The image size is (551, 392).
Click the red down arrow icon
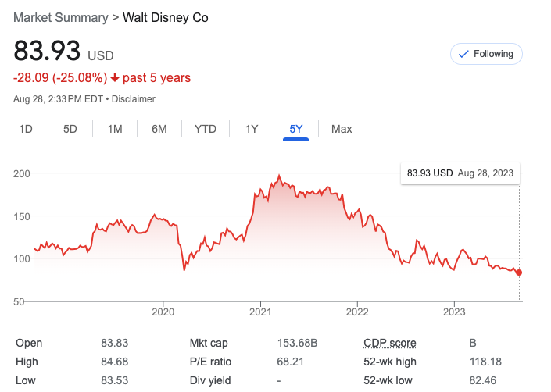(x=115, y=78)
